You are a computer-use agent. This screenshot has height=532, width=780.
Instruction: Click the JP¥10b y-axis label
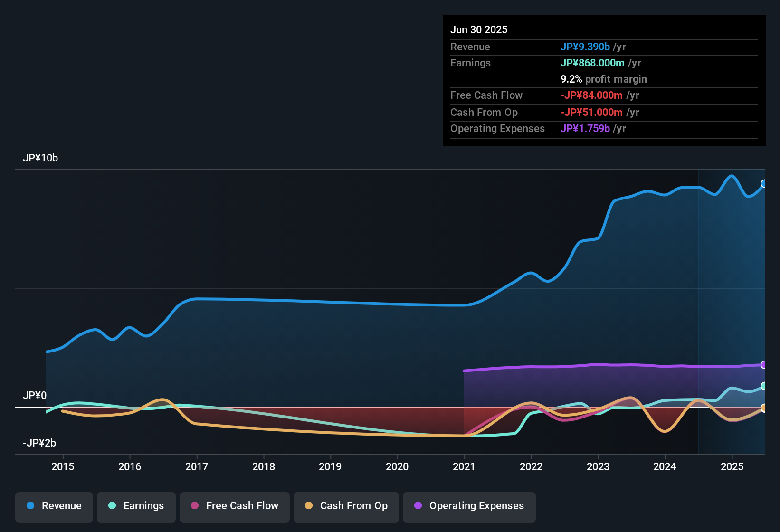tap(40, 158)
